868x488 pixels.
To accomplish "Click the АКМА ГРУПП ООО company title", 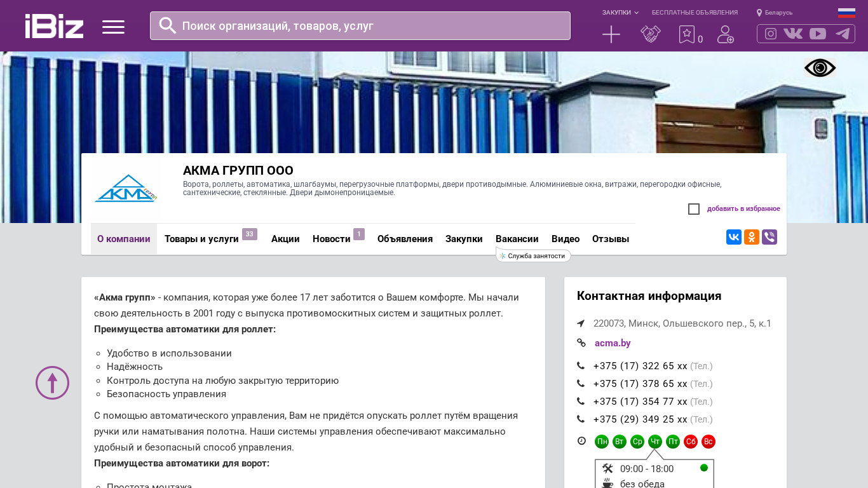I will pos(238,170).
